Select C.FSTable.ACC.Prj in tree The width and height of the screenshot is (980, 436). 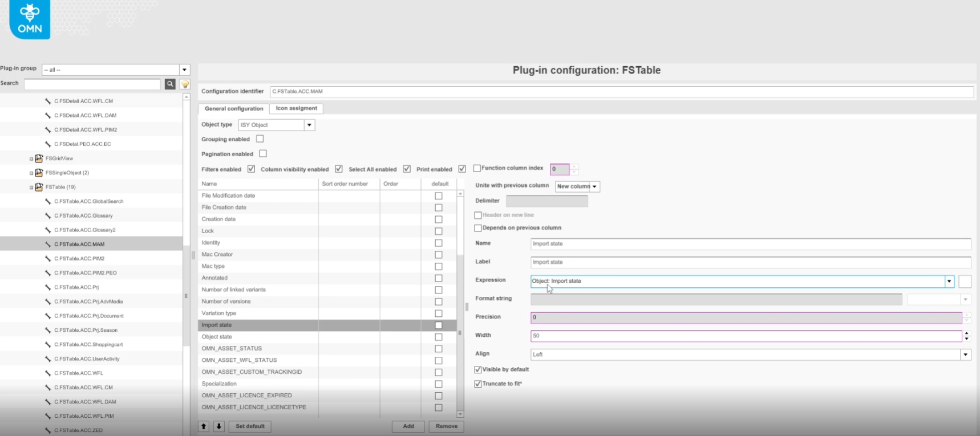(x=76, y=287)
